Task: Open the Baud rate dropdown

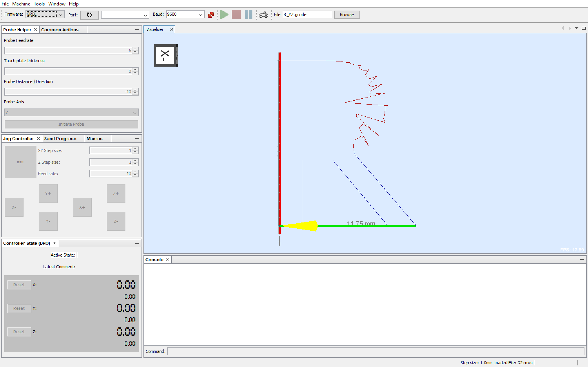Action: click(x=201, y=14)
